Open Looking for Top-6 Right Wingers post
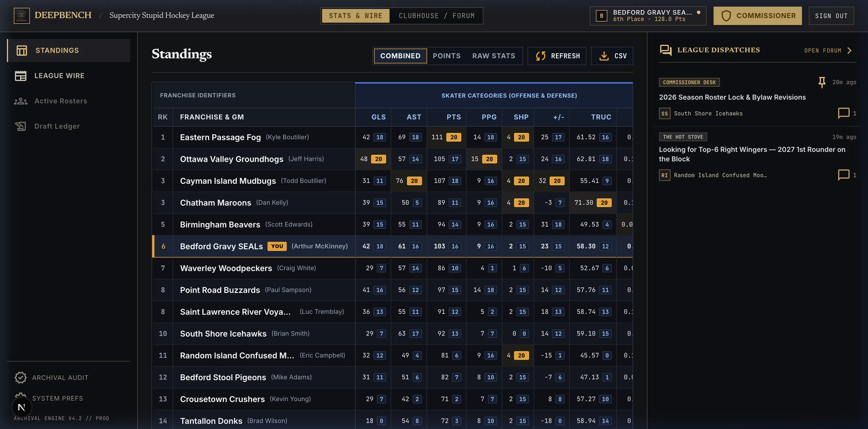 (752, 154)
